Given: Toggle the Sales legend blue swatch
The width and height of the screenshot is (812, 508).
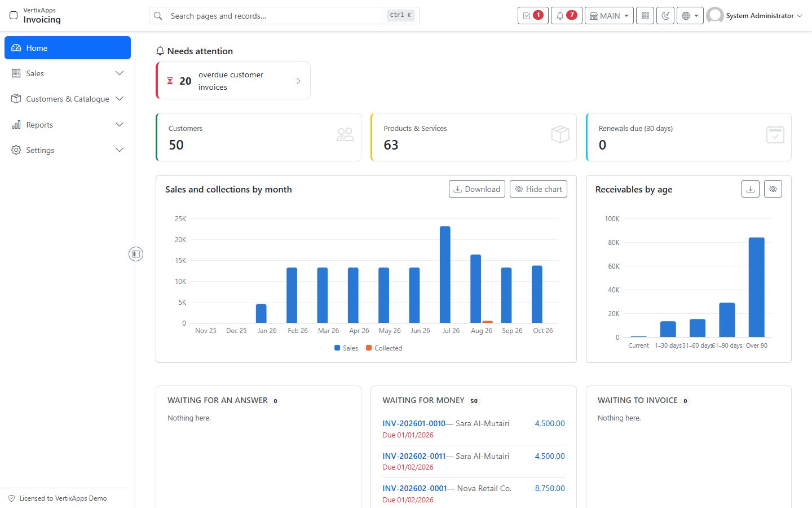Looking at the screenshot, I should tap(337, 348).
